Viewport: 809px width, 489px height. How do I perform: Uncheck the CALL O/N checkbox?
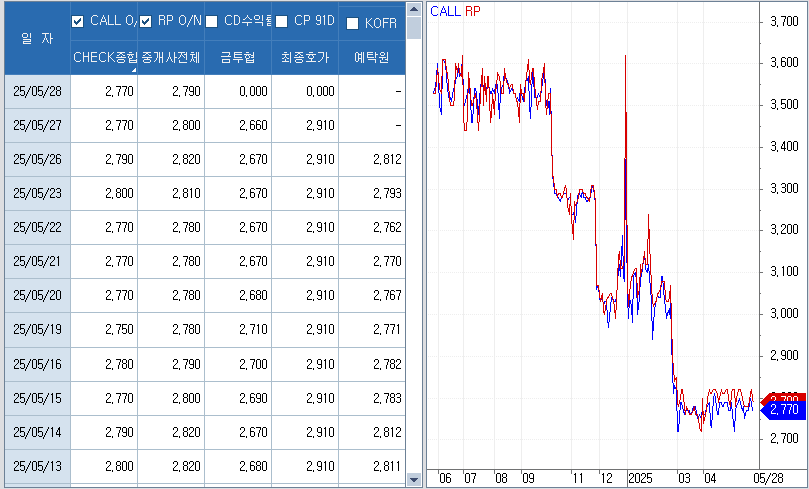(78, 21)
